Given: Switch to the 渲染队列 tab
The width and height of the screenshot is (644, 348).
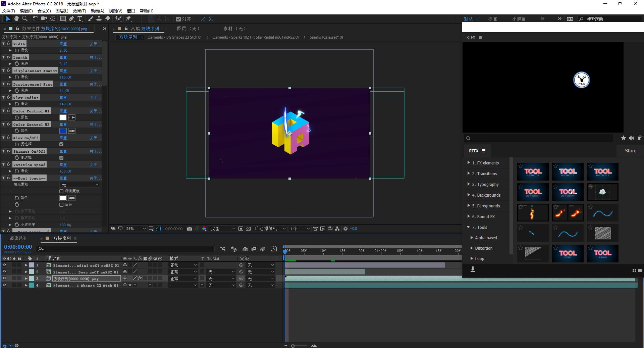Looking at the screenshot, I should (x=19, y=238).
